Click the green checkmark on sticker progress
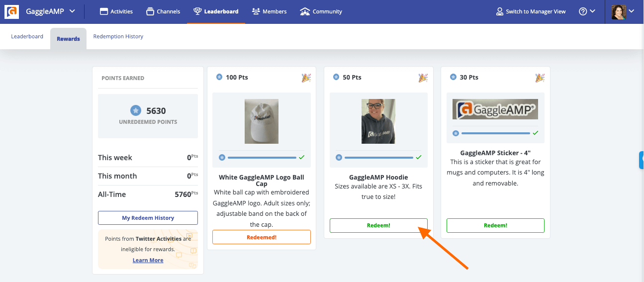 click(x=536, y=133)
